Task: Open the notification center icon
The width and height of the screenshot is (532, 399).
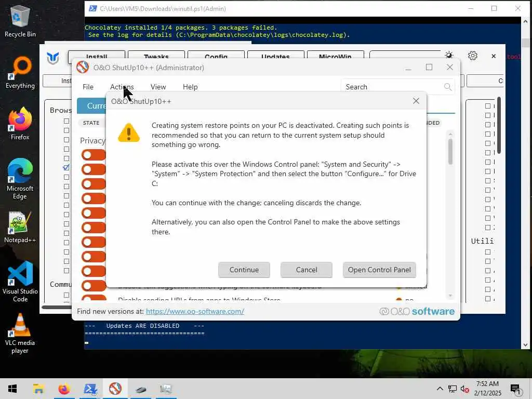Action: [515, 389]
